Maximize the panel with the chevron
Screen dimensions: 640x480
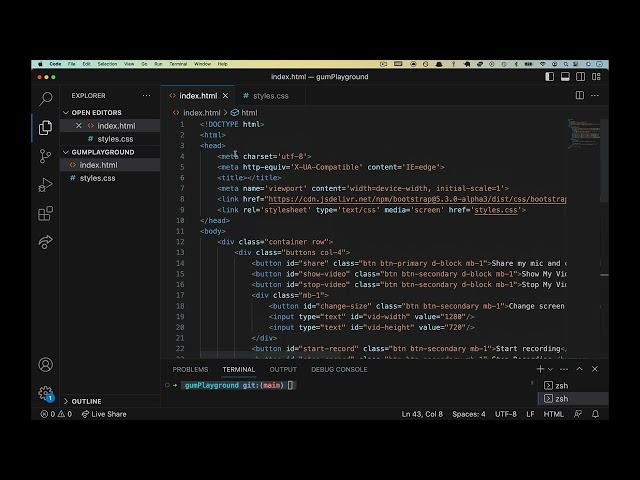[x=579, y=369]
